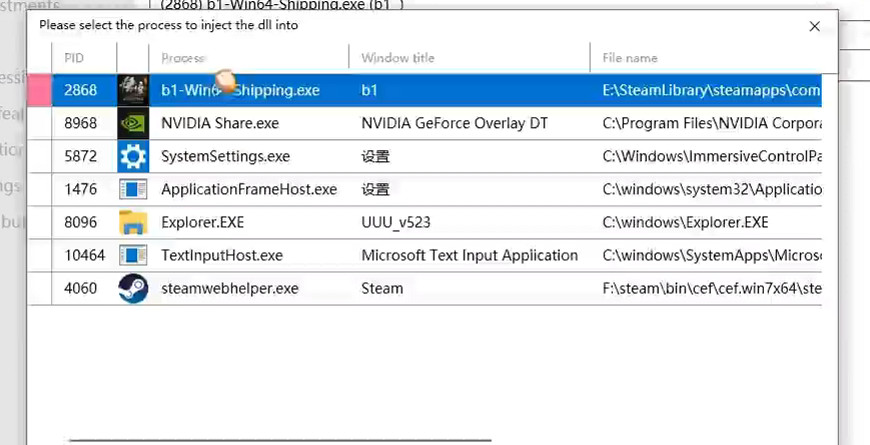870x445 pixels.
Task: Sort by the PID column header
Action: [75, 58]
